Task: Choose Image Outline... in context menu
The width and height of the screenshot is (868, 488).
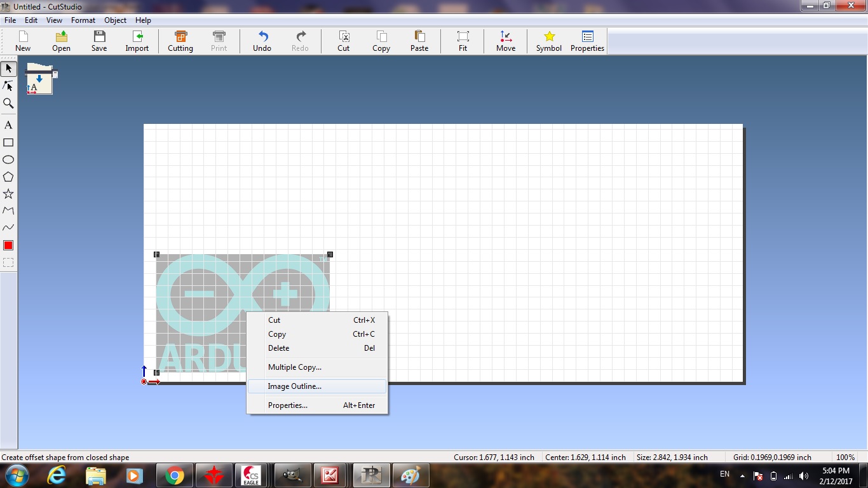Action: pos(317,386)
